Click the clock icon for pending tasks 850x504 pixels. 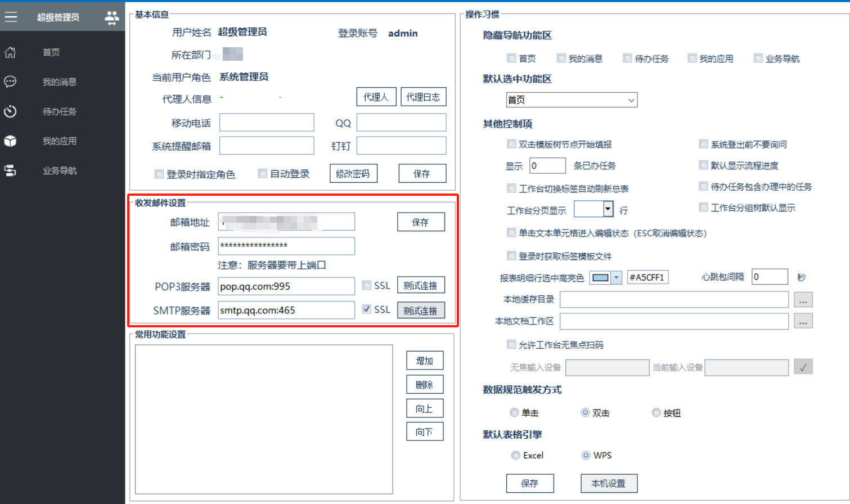[10, 111]
